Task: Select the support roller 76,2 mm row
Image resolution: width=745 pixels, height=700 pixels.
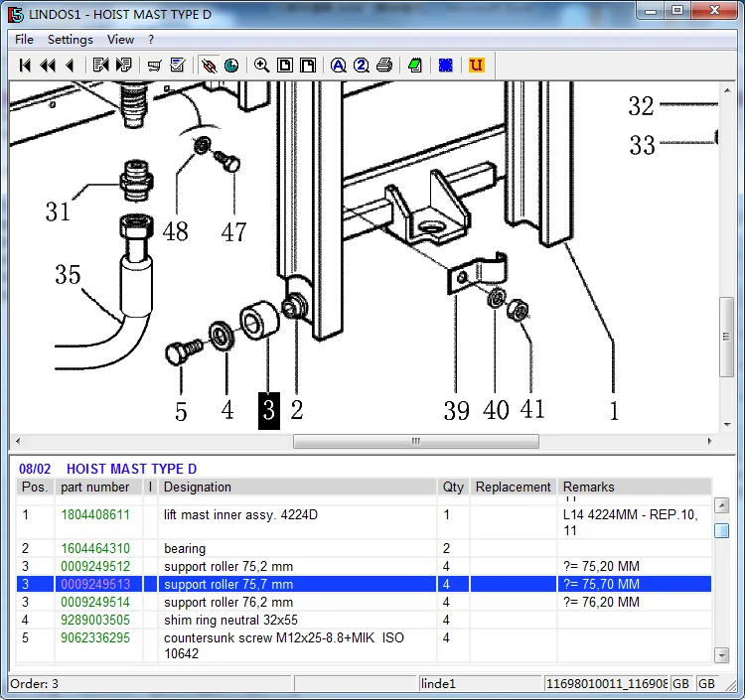Action: (228, 602)
